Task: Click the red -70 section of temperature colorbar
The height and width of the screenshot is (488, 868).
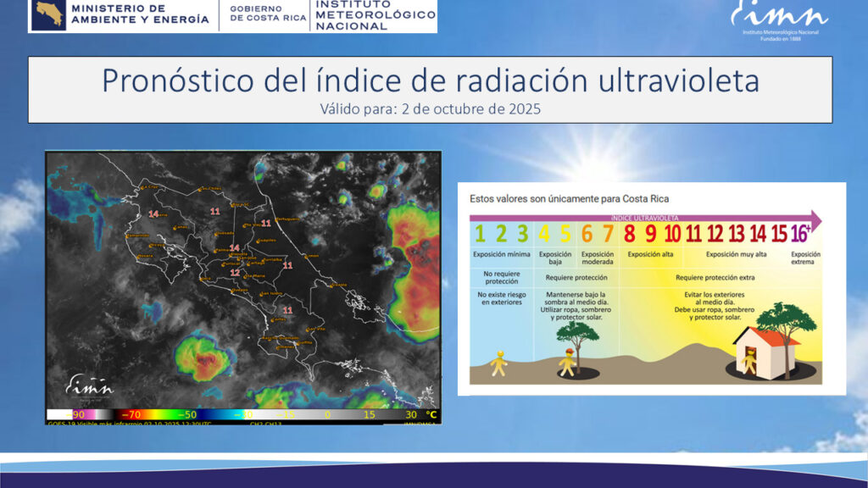Action: point(127,415)
